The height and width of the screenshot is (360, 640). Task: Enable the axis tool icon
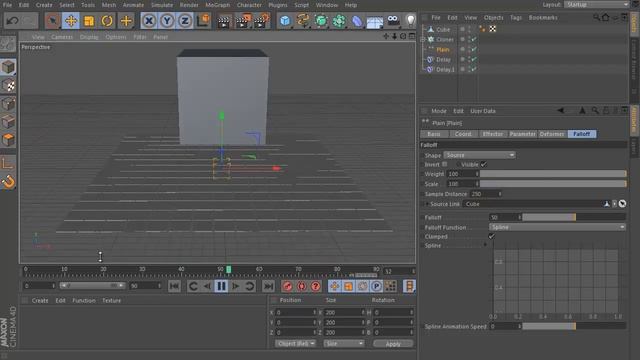[x=8, y=164]
